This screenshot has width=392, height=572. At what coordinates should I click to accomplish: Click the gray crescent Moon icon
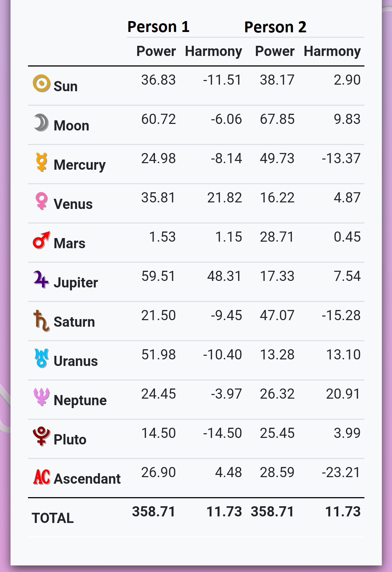point(41,122)
